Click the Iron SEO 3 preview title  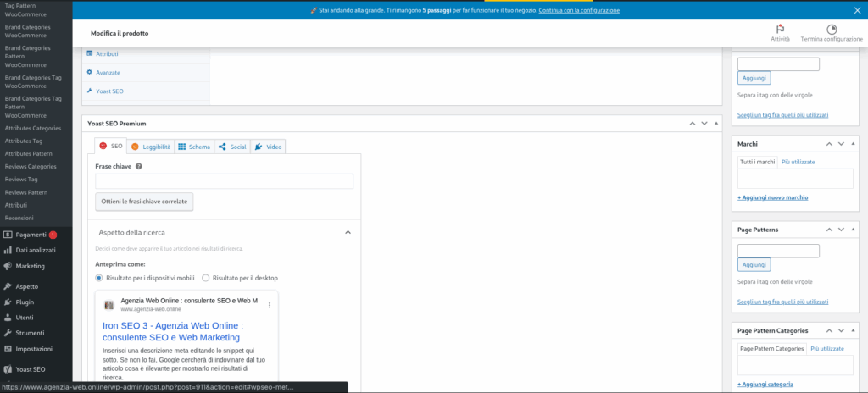(x=173, y=331)
